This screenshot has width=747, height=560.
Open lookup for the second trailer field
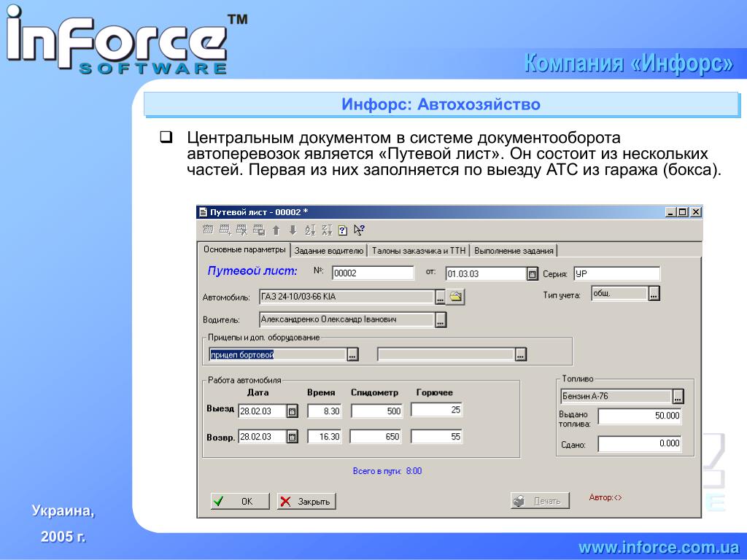coord(521,354)
